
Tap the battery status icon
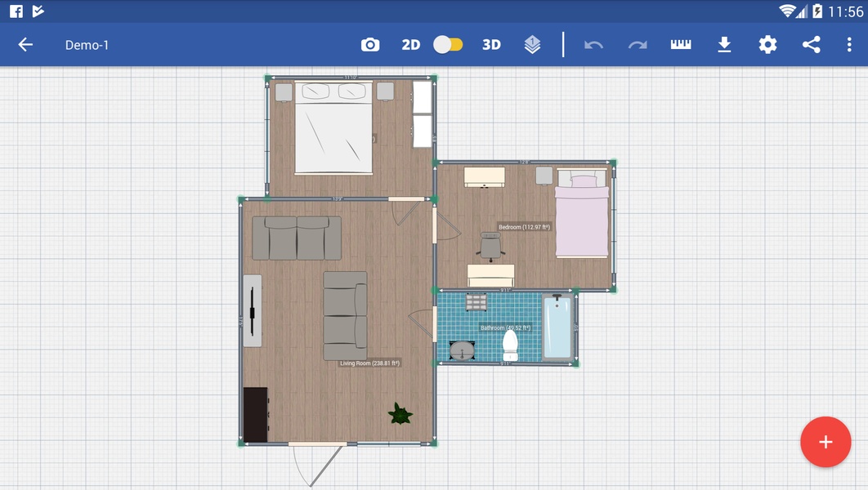pyautogui.click(x=817, y=11)
